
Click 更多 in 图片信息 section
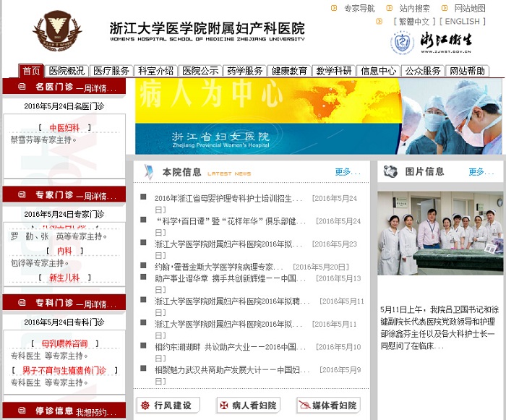click(481, 172)
